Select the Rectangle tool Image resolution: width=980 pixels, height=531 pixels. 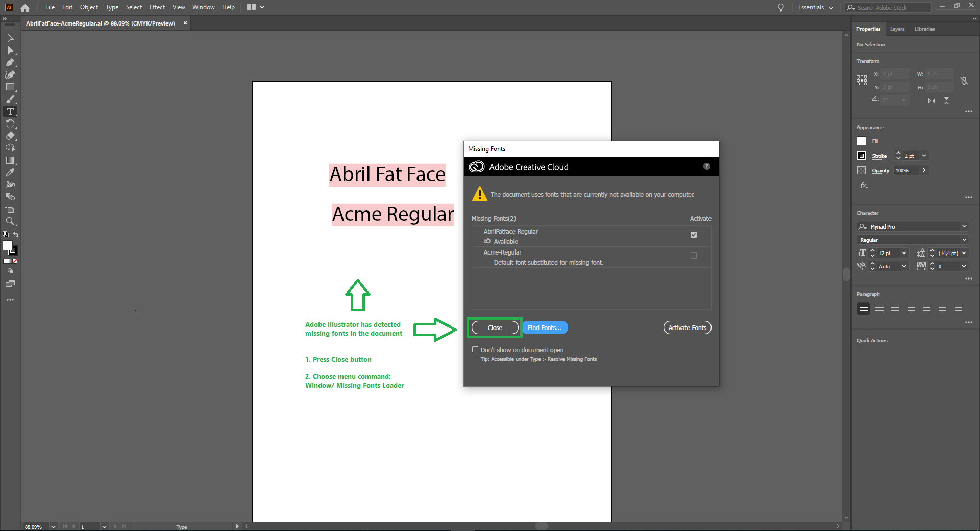pyautogui.click(x=10, y=87)
